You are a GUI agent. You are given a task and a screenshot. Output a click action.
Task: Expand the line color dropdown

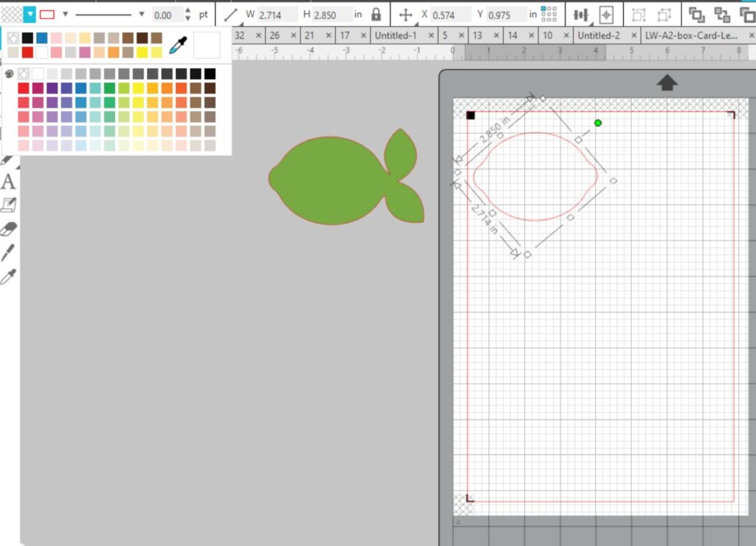(x=65, y=14)
